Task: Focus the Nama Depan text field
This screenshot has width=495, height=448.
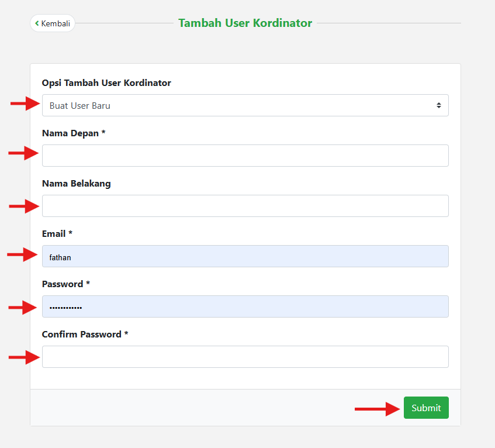Action: pos(245,156)
